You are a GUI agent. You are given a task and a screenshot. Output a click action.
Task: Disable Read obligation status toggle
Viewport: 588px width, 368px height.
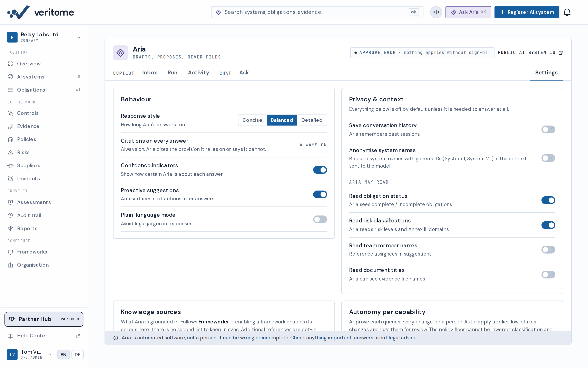(x=548, y=200)
